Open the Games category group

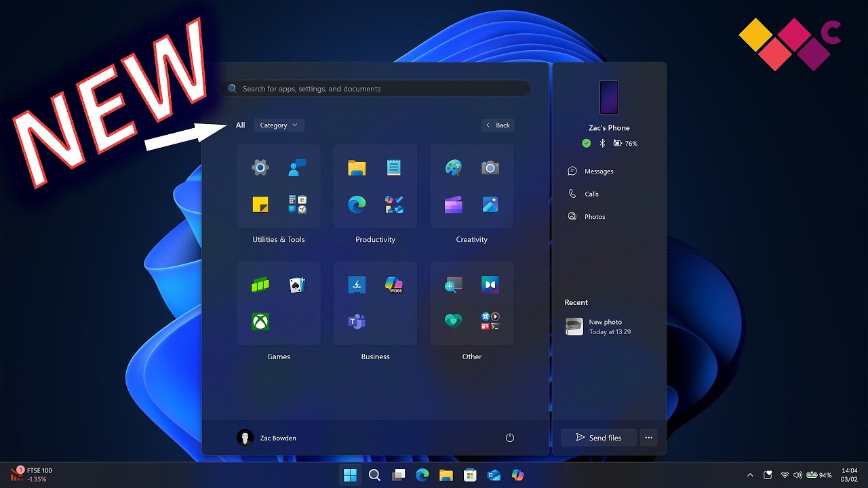[278, 303]
